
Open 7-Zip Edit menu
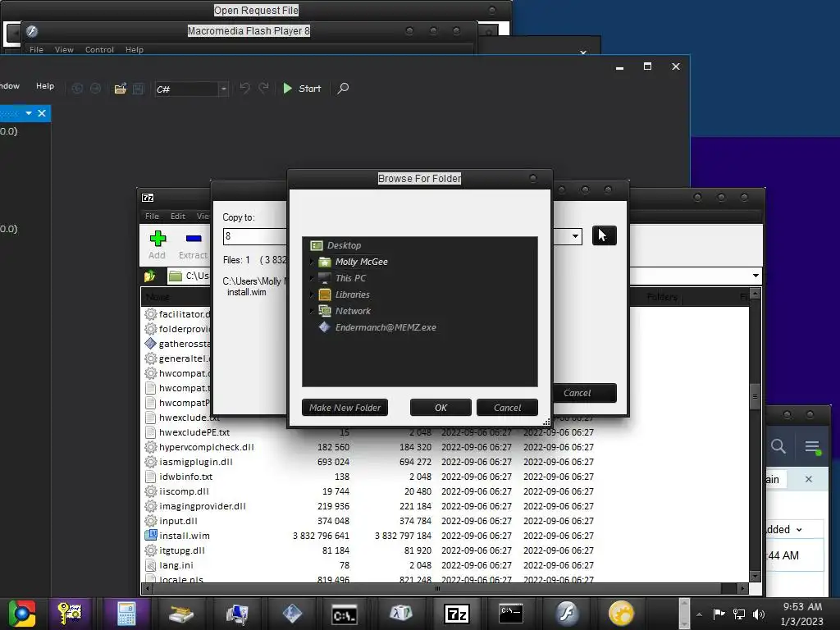click(178, 216)
